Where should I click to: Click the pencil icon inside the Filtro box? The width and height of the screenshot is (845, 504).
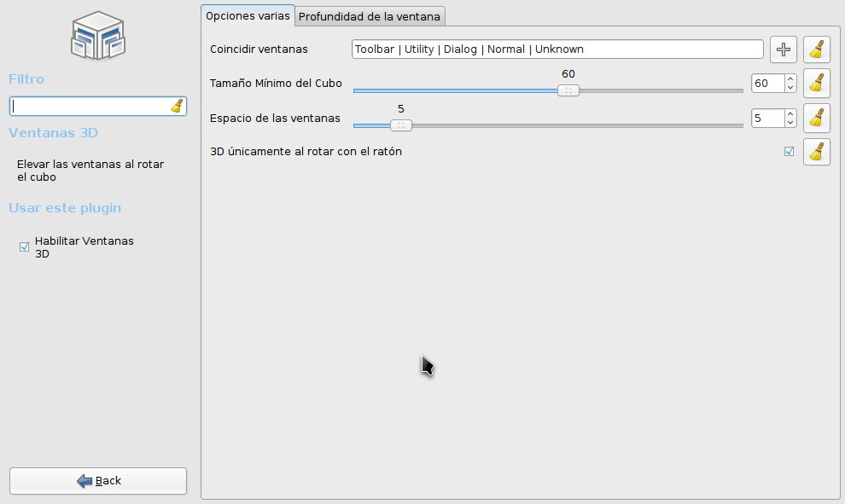[176, 106]
